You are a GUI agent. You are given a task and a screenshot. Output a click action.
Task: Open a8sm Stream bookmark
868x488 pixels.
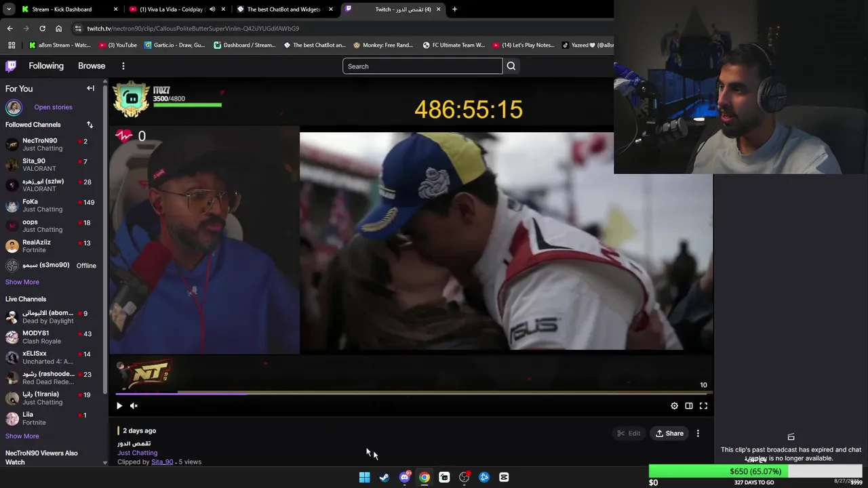pos(60,45)
